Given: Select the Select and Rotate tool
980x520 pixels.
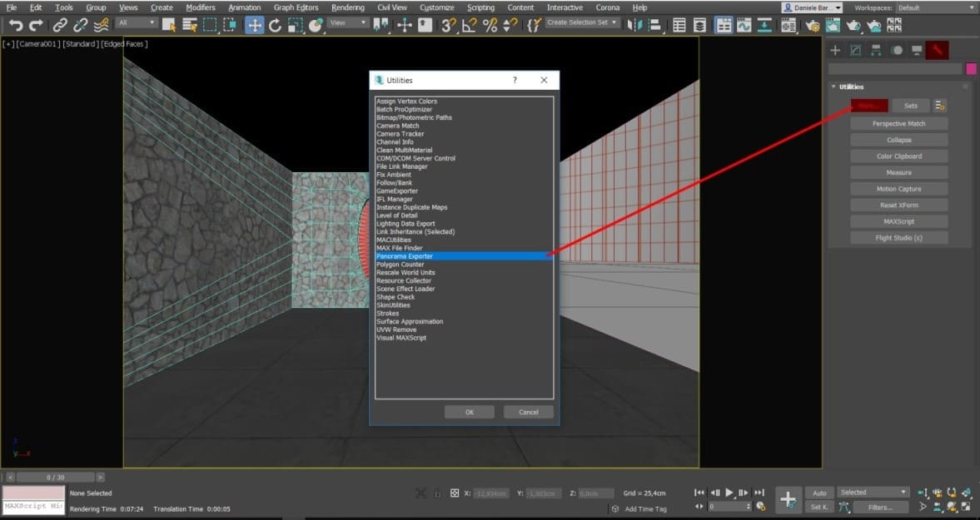Looking at the screenshot, I should [273, 25].
